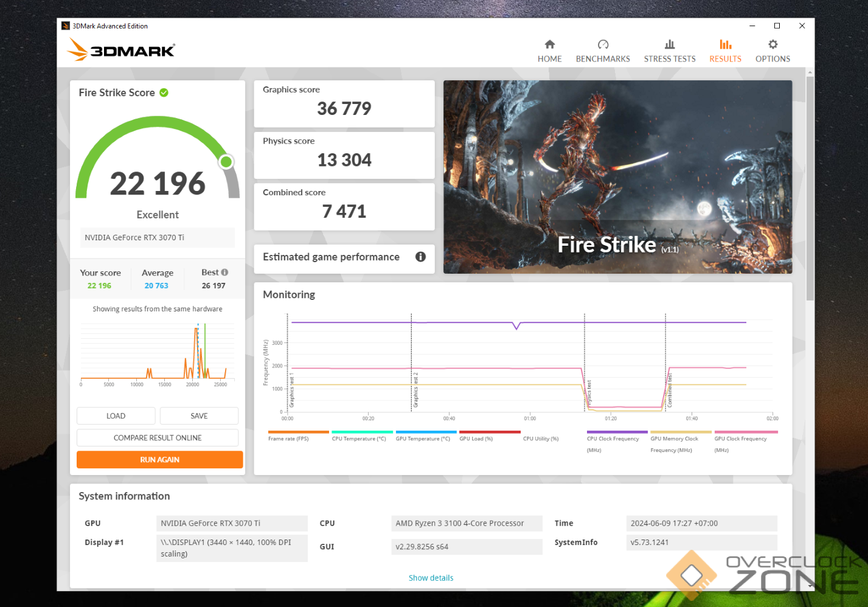Click the green validation checkmark icon
Viewport: 868px width, 607px height.
tap(164, 92)
